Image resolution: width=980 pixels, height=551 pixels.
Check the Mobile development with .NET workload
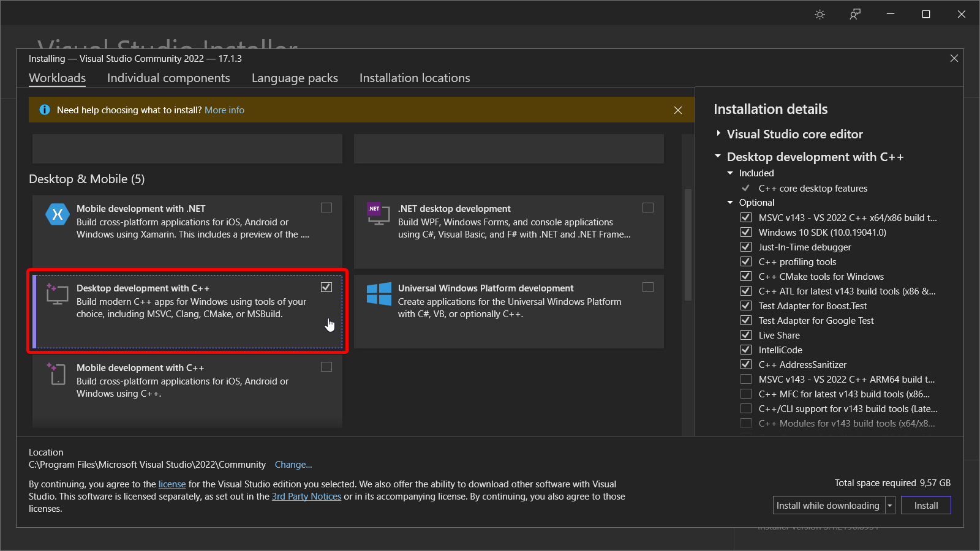pos(326,208)
